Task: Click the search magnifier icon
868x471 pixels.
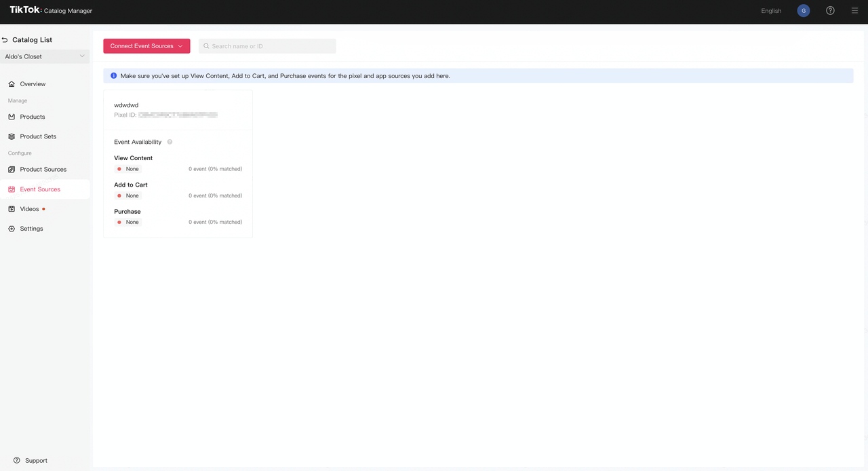Action: tap(206, 46)
